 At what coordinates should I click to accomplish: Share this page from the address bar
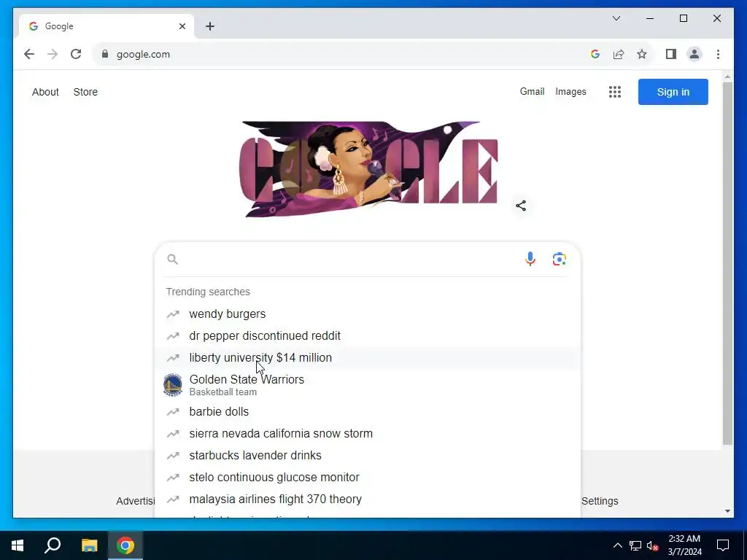(x=619, y=54)
